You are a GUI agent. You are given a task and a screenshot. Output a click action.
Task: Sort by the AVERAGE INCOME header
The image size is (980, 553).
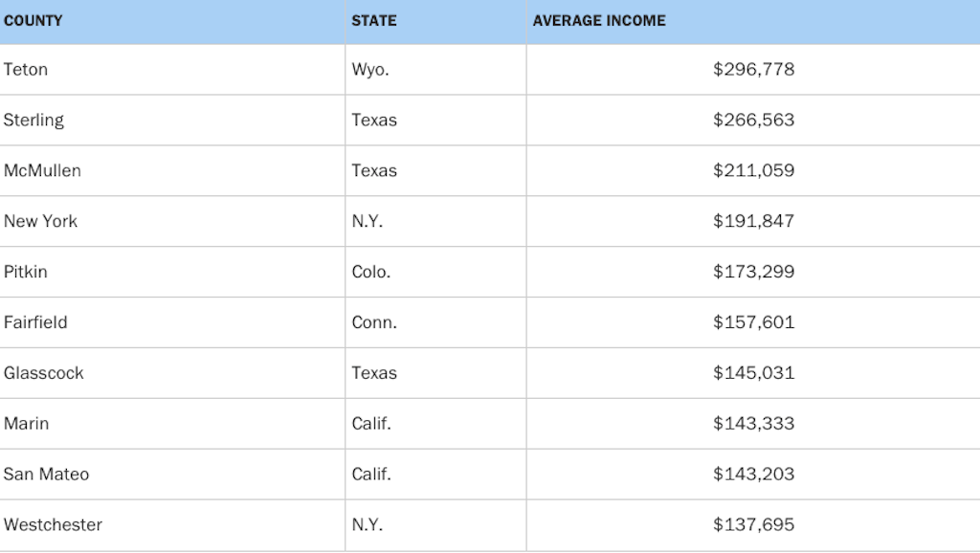coord(599,21)
